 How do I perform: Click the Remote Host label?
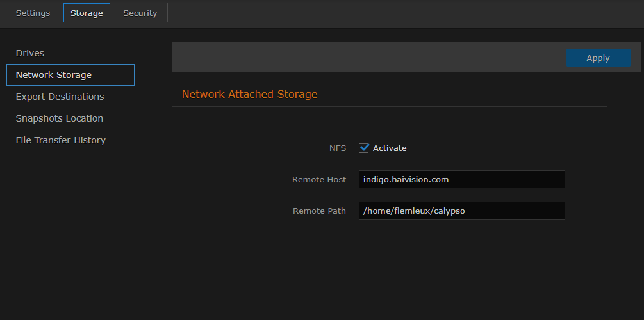(318, 180)
